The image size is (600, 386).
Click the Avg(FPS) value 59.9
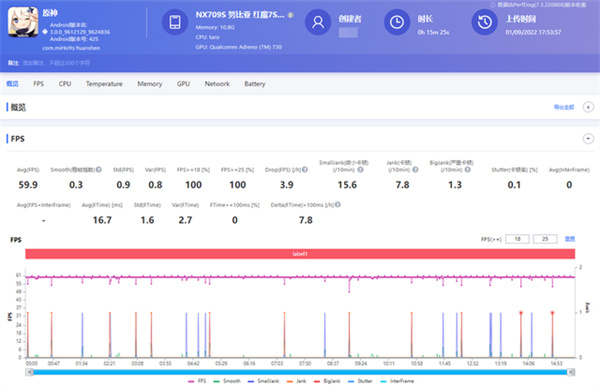coord(28,185)
